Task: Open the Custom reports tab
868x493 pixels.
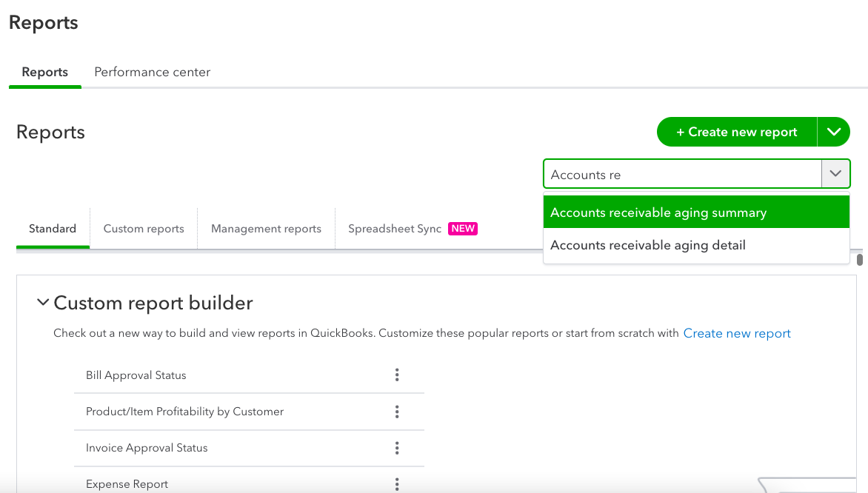Action: coord(144,229)
